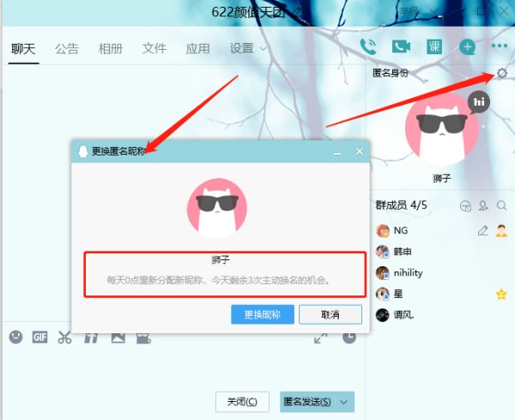515x420 pixels.
Task: Open anonymous identity gear settings
Action: coord(501,73)
